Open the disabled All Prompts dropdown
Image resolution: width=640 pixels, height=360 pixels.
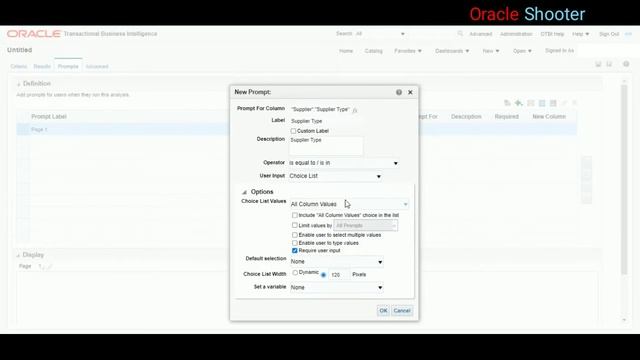(366, 225)
